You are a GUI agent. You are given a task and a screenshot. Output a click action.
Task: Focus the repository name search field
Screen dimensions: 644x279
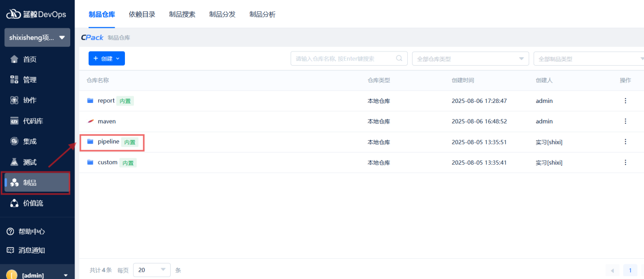tap(349, 59)
